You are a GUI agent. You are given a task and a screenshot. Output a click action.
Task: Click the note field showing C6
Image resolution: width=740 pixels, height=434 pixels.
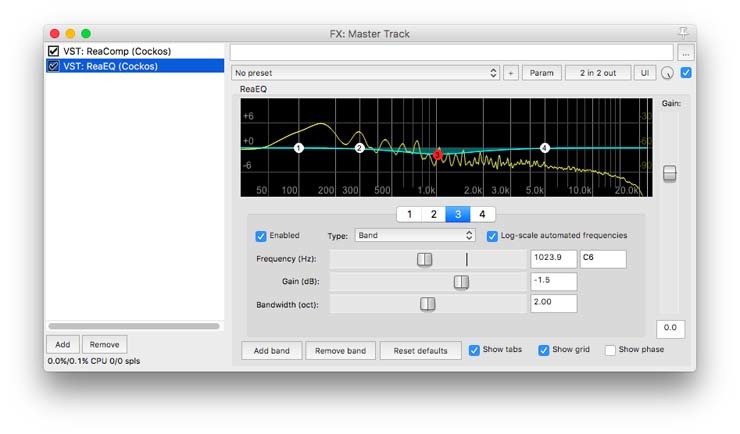click(603, 259)
